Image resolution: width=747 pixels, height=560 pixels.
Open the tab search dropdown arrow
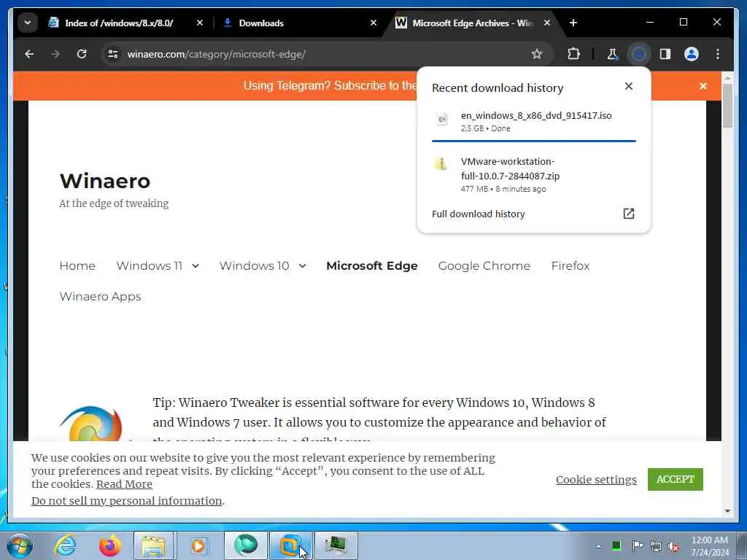[28, 23]
